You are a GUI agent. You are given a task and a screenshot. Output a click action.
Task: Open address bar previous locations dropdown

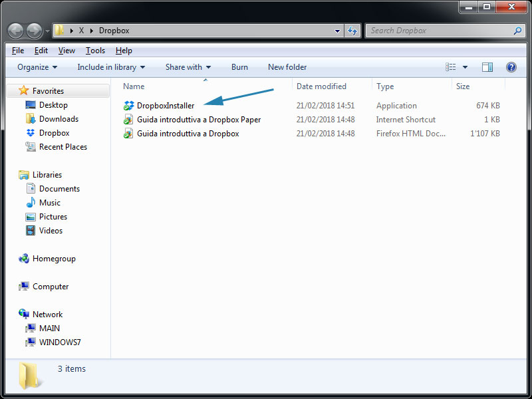click(x=337, y=31)
